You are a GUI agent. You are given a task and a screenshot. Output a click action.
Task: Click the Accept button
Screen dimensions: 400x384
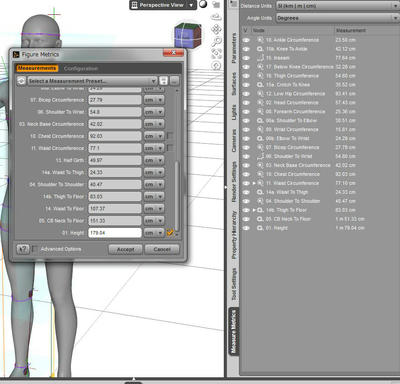(125, 249)
